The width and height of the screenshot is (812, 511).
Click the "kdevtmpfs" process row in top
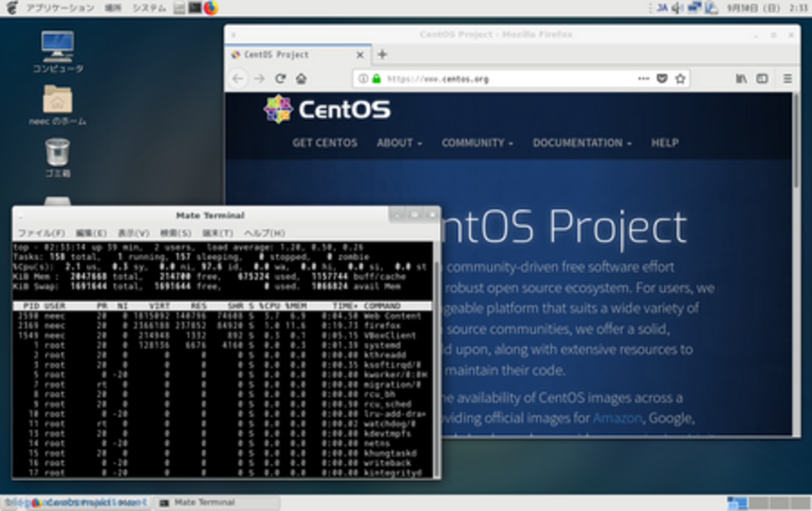click(x=222, y=434)
